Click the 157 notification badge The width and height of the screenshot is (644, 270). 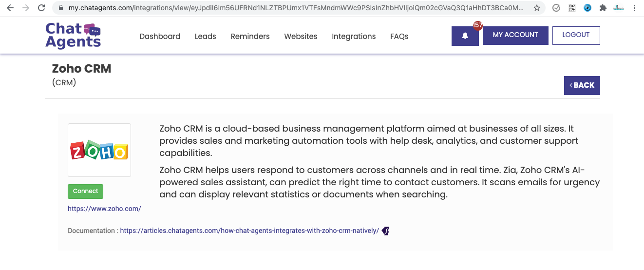pos(478,25)
